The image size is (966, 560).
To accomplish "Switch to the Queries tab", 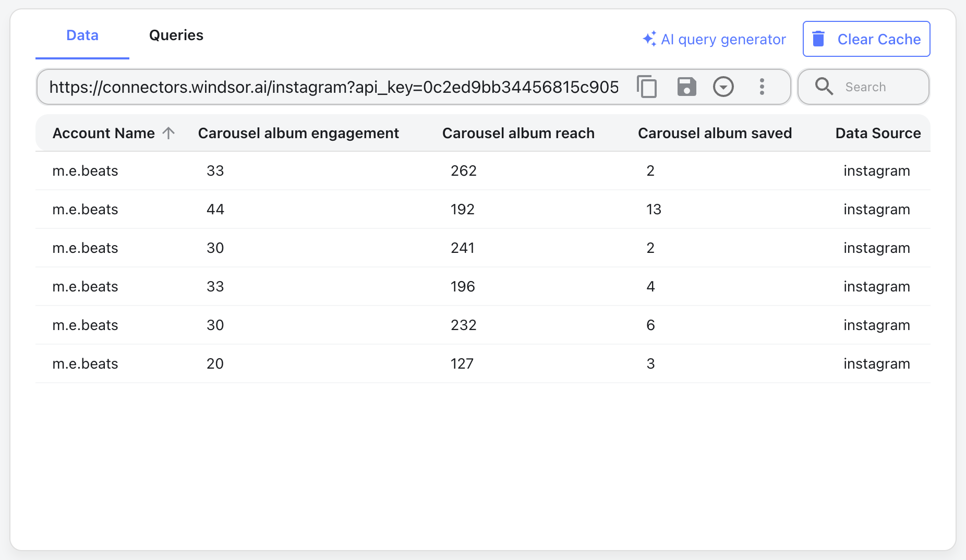I will pyautogui.click(x=176, y=35).
